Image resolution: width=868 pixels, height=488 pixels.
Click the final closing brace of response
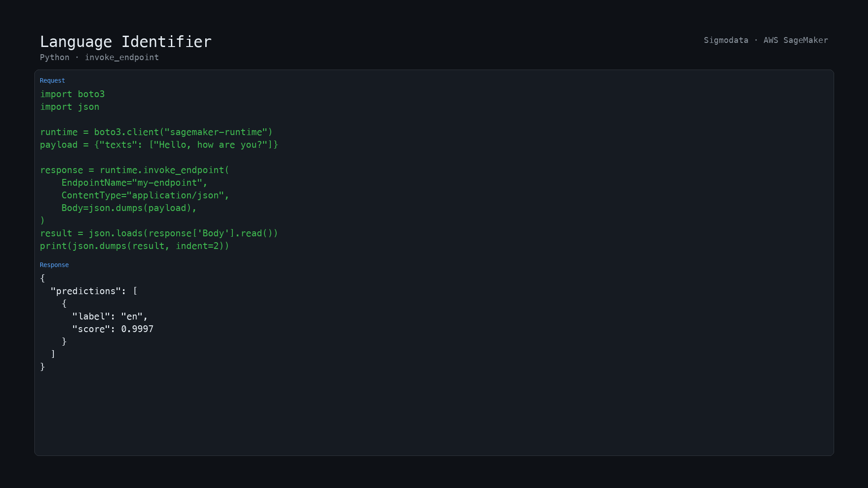point(42,366)
